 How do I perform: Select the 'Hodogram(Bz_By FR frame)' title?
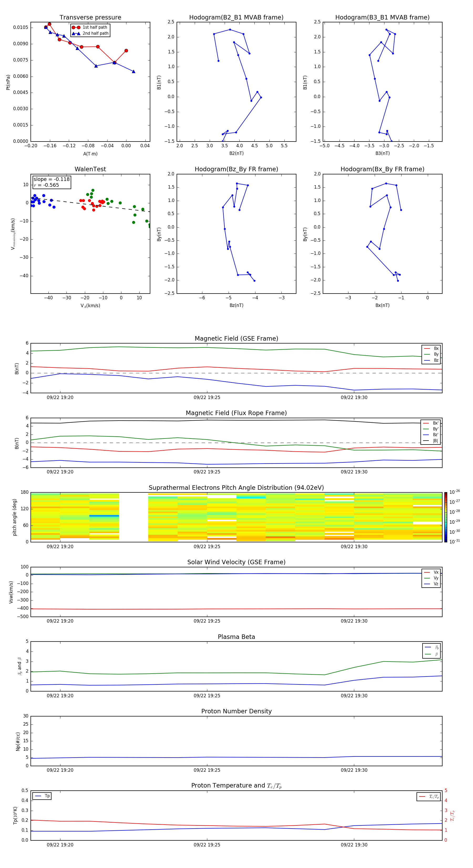click(236, 169)
